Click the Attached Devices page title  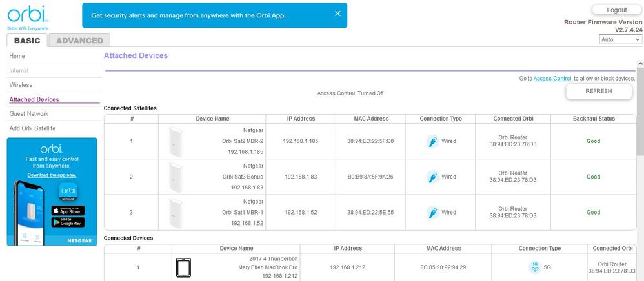(136, 56)
